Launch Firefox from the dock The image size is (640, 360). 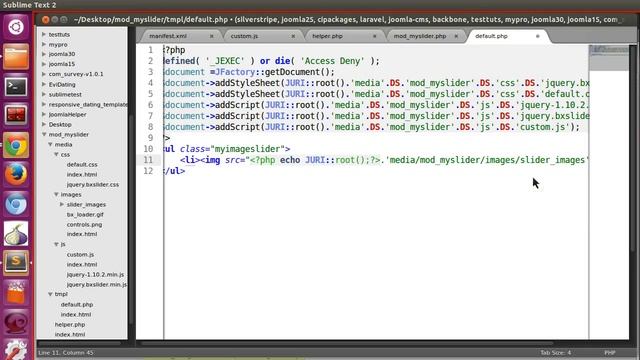point(16,175)
